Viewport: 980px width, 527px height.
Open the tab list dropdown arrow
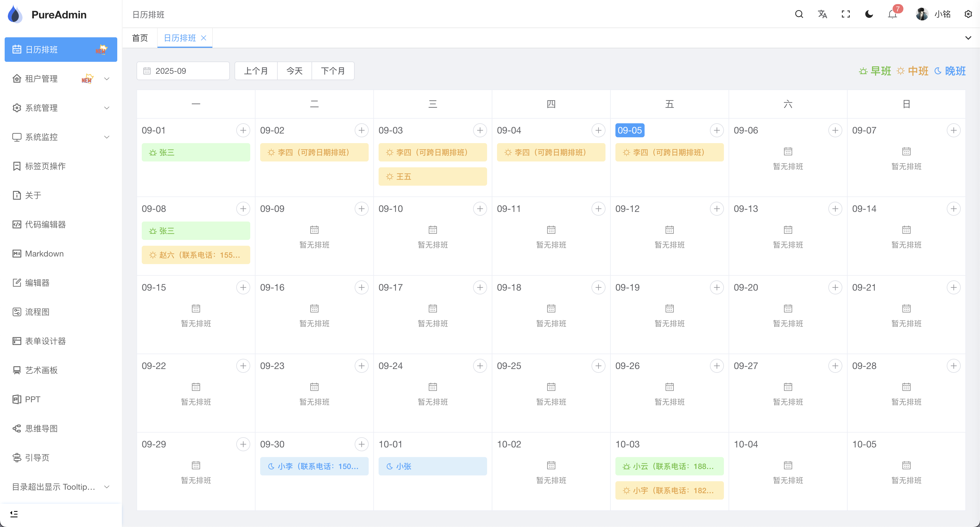point(969,38)
